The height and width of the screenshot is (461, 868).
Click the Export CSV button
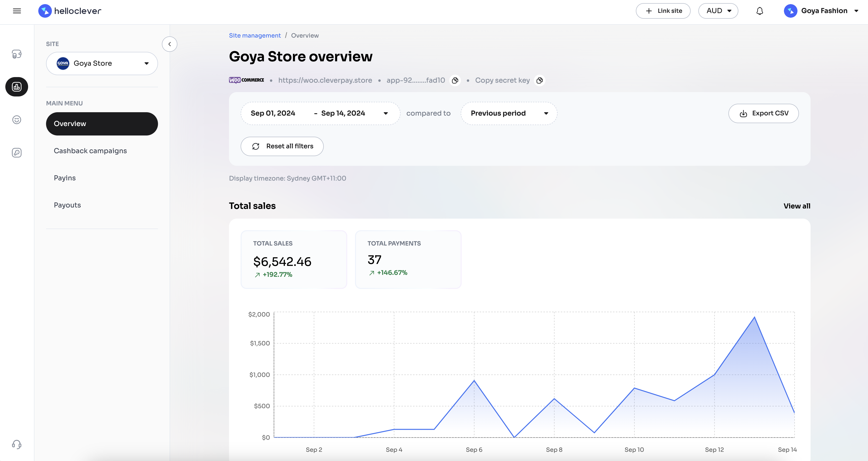pyautogui.click(x=763, y=113)
